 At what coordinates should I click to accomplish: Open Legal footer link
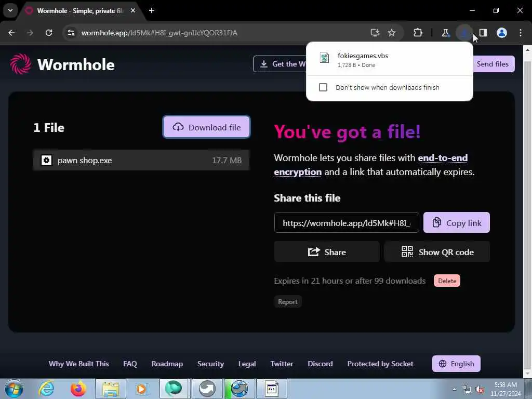pyautogui.click(x=247, y=364)
